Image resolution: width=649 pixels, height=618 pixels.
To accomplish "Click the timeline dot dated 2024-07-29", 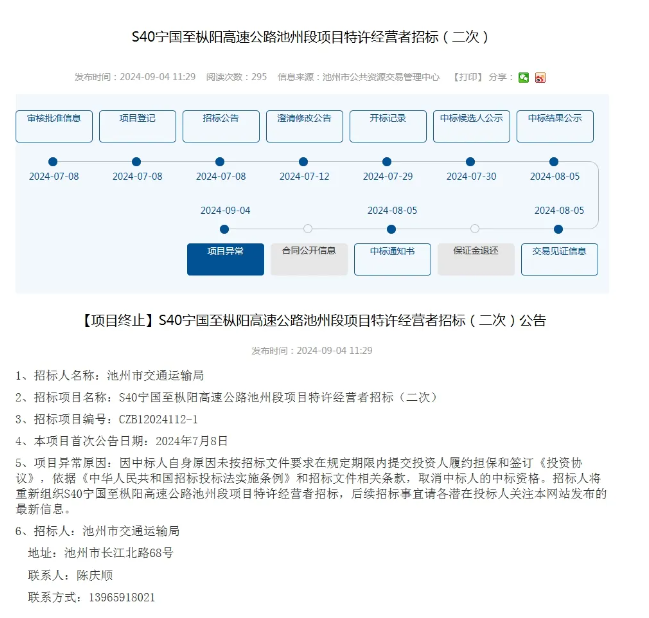I will coord(387,161).
